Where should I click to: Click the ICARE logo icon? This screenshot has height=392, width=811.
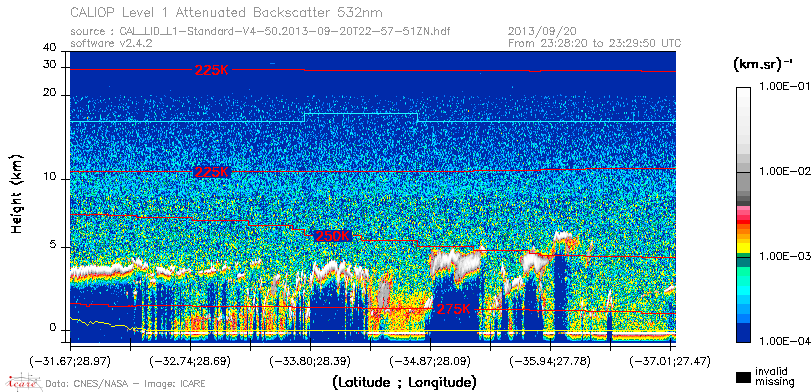coord(23,382)
